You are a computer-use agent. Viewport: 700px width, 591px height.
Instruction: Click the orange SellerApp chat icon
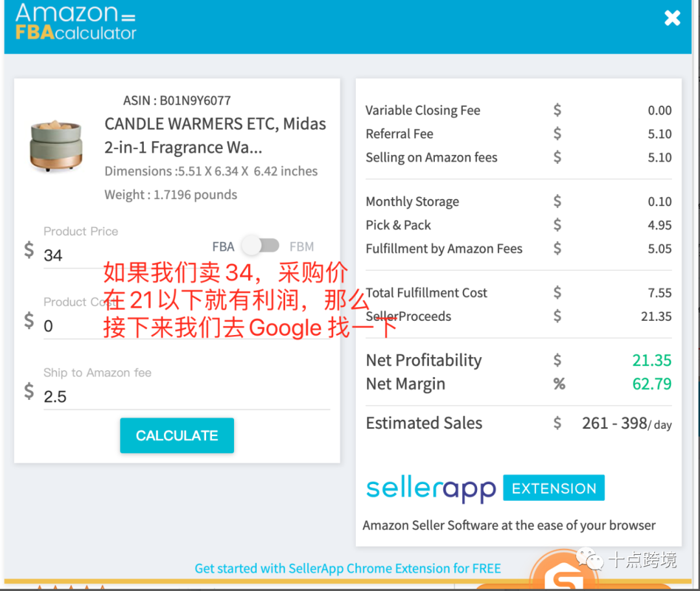click(x=564, y=572)
